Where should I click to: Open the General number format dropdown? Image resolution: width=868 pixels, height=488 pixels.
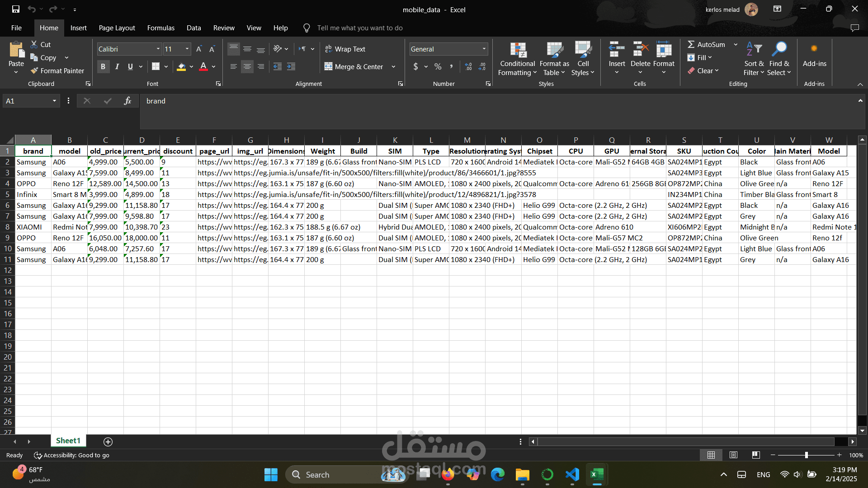[x=484, y=49]
